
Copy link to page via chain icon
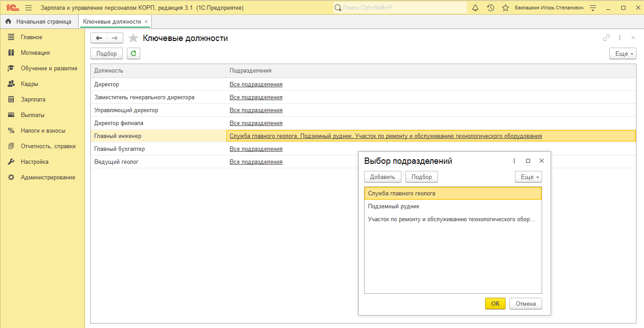coord(606,38)
